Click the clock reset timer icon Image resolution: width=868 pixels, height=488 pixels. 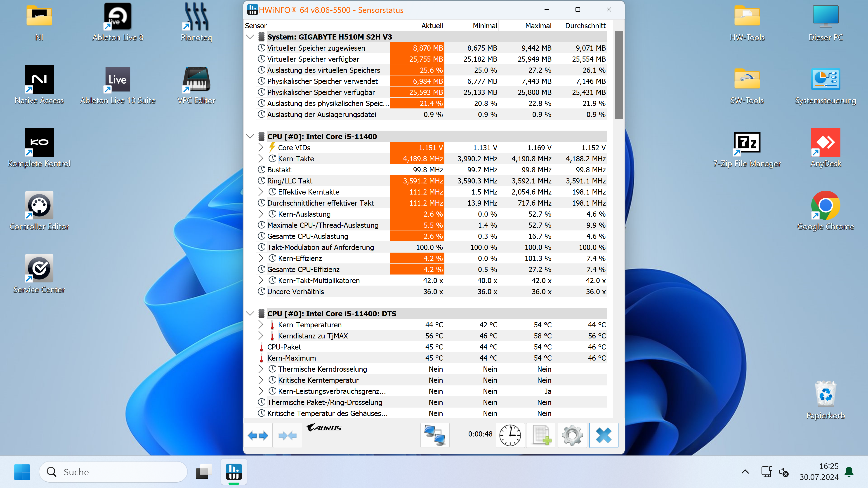tap(510, 435)
